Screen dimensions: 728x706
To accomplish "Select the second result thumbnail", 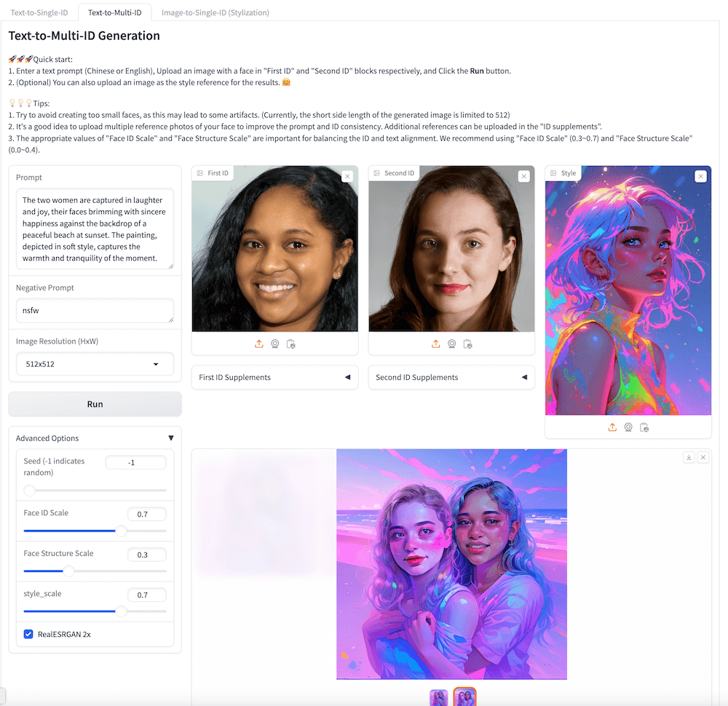I will point(464,697).
